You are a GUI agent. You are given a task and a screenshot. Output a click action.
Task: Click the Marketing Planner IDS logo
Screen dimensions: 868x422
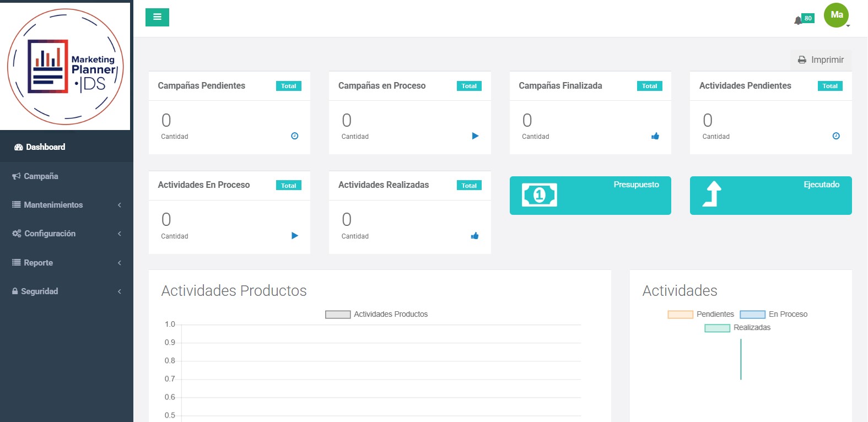coord(66,66)
